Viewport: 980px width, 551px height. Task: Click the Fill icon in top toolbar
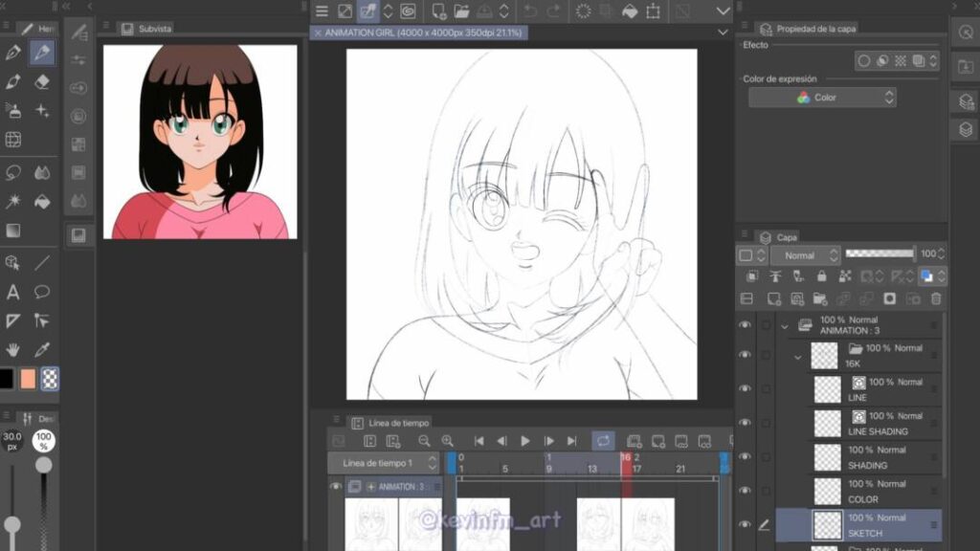[630, 11]
